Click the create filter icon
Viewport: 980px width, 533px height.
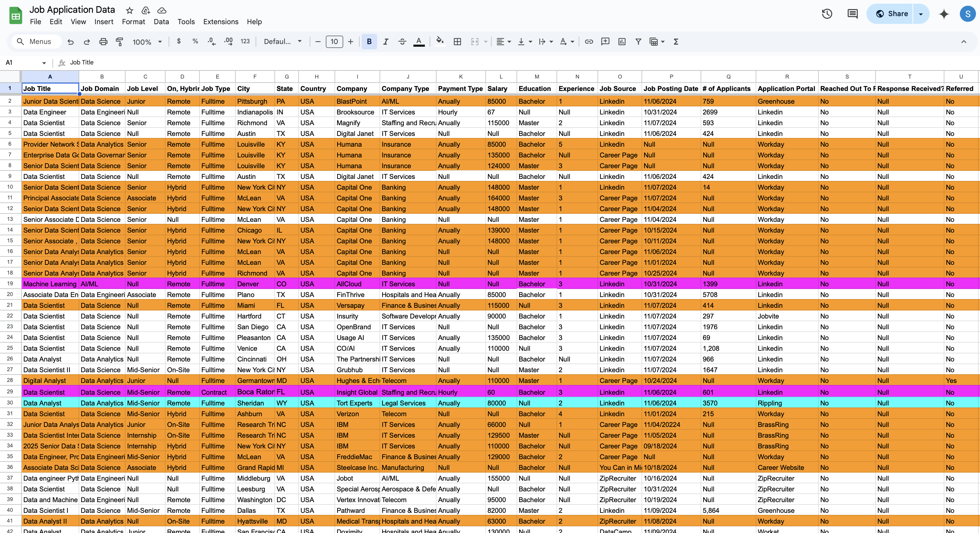[x=638, y=42]
